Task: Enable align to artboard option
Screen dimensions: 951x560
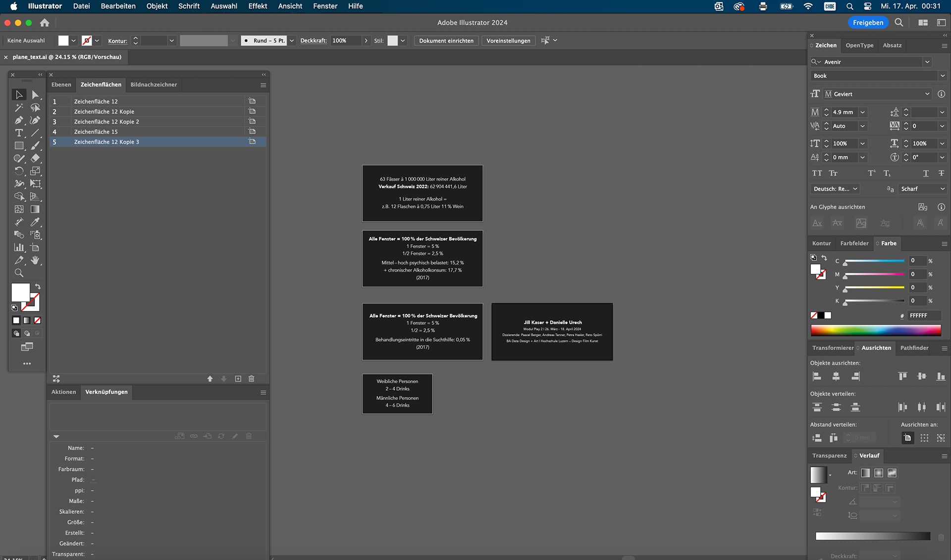Action: [x=907, y=438]
